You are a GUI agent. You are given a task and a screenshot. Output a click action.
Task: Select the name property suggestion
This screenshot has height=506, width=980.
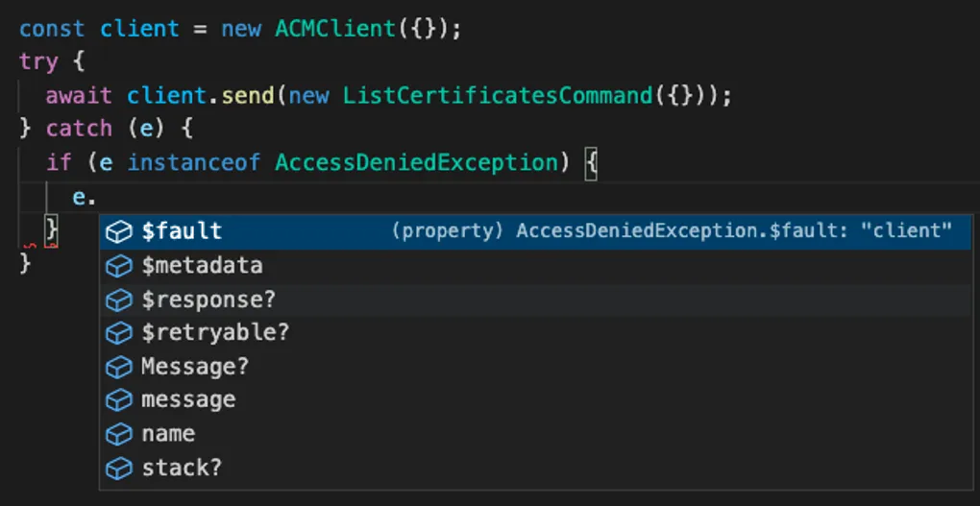pos(168,434)
